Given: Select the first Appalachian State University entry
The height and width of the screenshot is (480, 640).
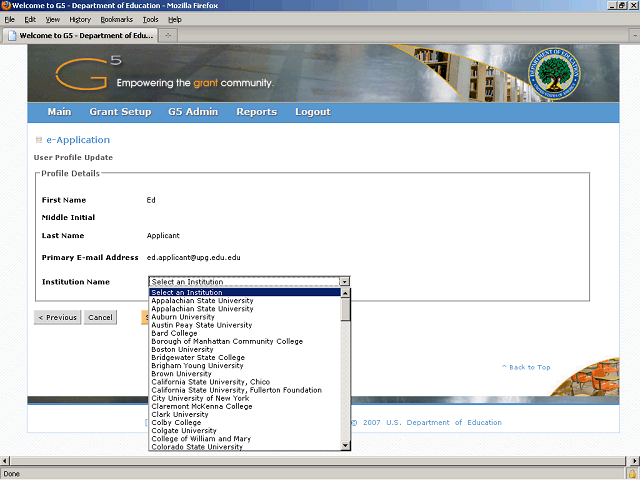Looking at the screenshot, I should (244, 300).
